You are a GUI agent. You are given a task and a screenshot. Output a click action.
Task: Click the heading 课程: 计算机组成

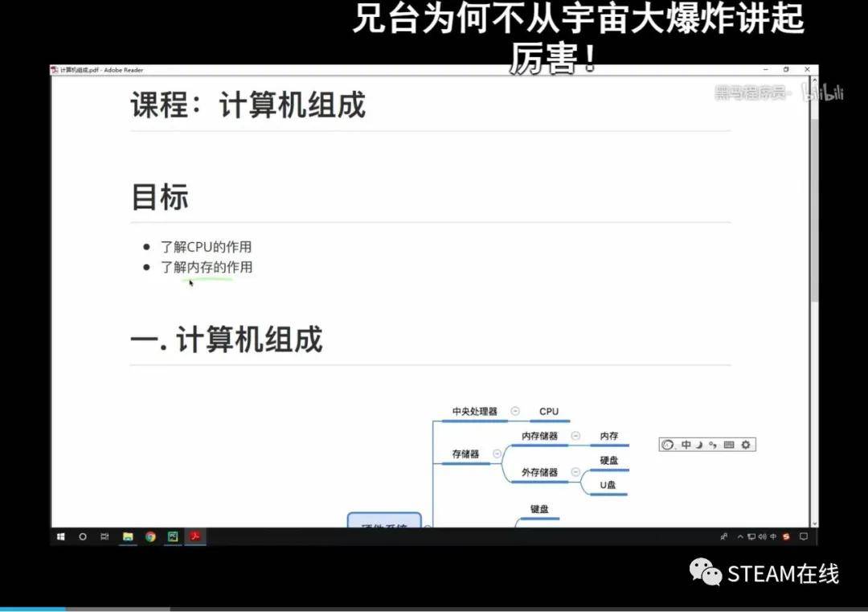tap(248, 105)
